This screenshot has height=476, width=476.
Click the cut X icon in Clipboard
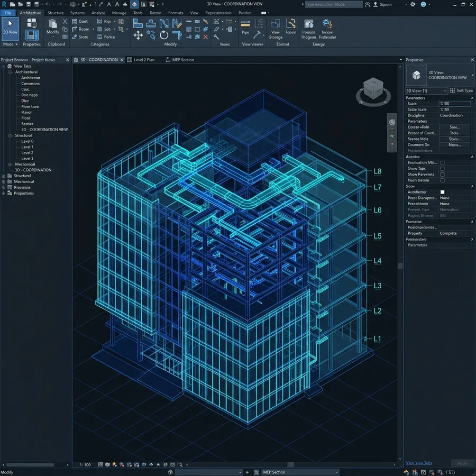65,21
